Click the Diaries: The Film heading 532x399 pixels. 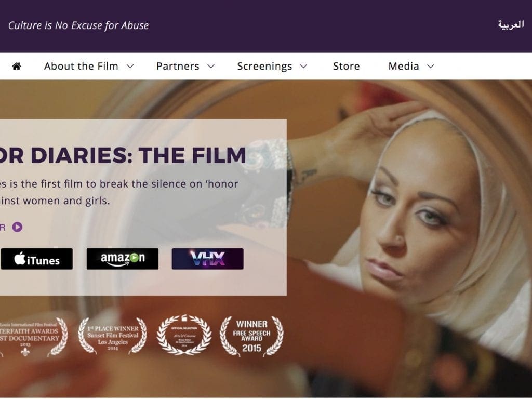123,155
